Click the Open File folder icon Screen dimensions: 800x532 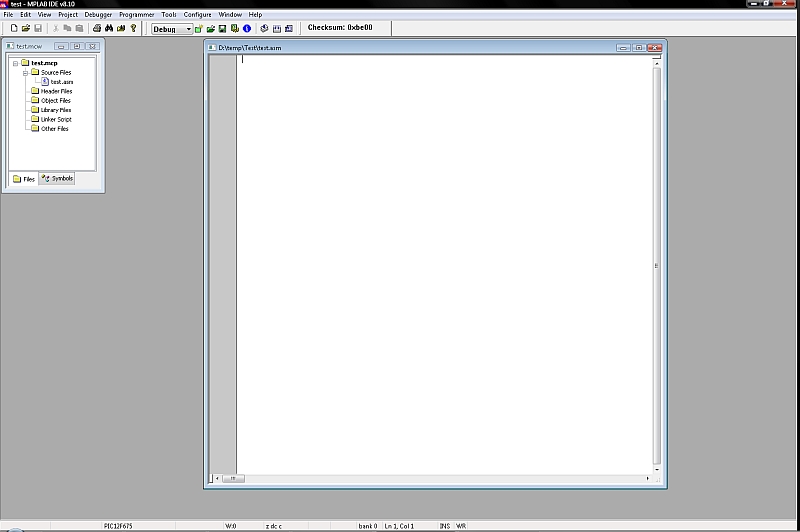pyautogui.click(x=25, y=29)
